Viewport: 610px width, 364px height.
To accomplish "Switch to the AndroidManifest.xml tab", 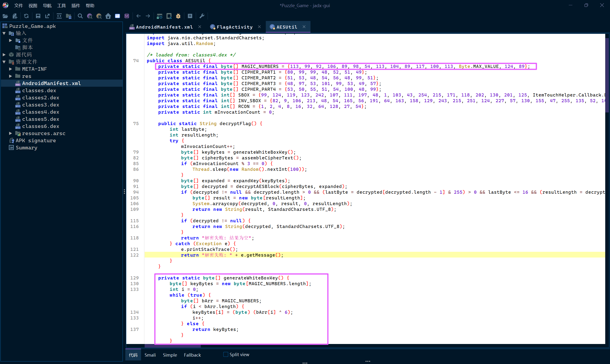I will pos(164,27).
